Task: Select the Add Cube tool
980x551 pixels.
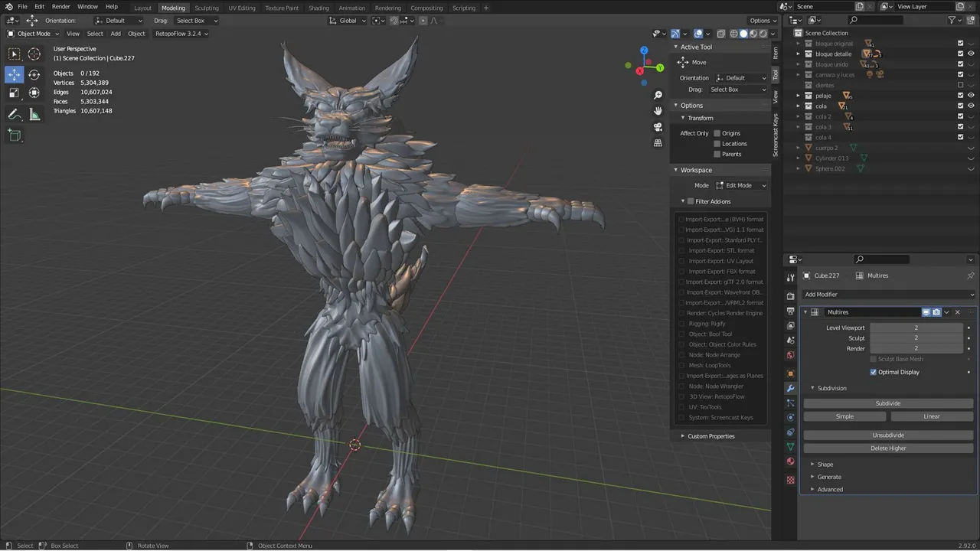Action: (x=14, y=135)
